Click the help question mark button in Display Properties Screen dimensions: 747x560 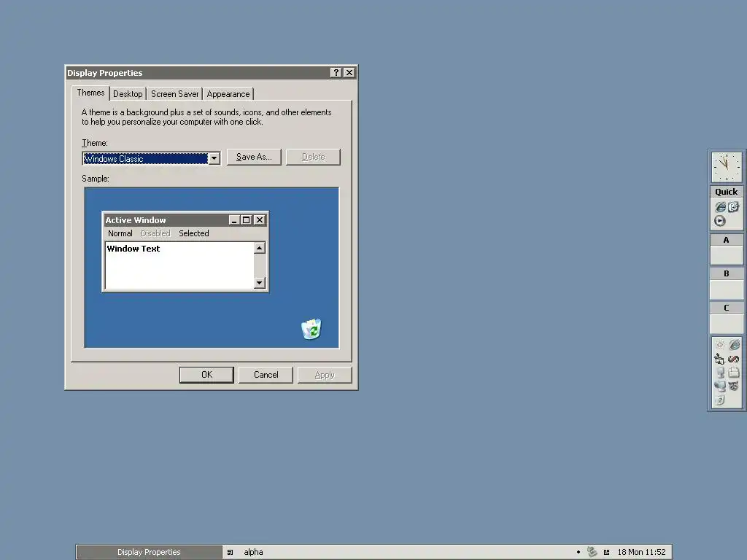point(336,72)
